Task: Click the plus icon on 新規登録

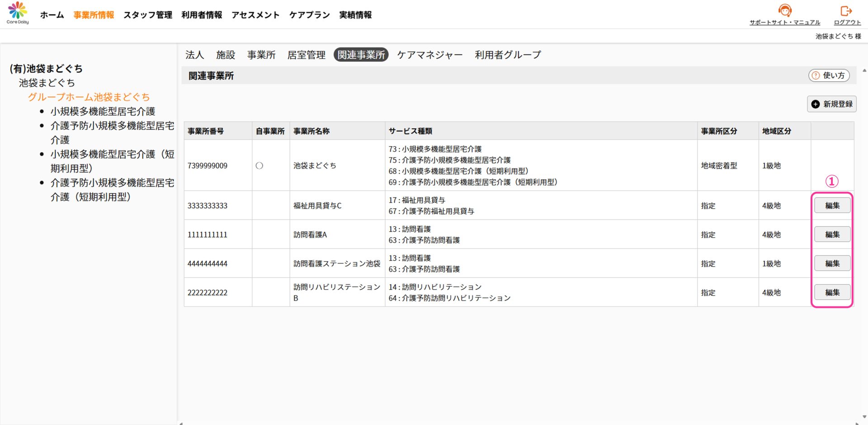Action: coord(816,104)
